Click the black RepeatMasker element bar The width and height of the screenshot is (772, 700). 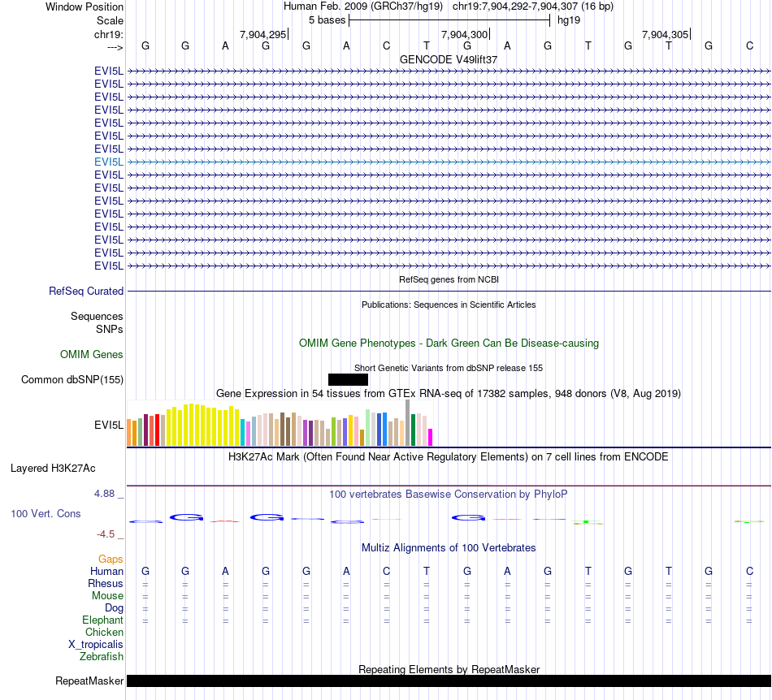pos(449,681)
